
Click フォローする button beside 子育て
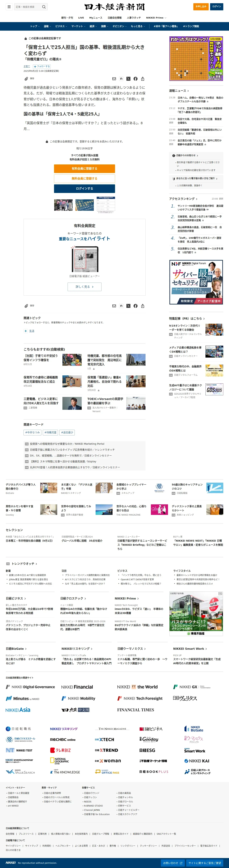[42, 66]
